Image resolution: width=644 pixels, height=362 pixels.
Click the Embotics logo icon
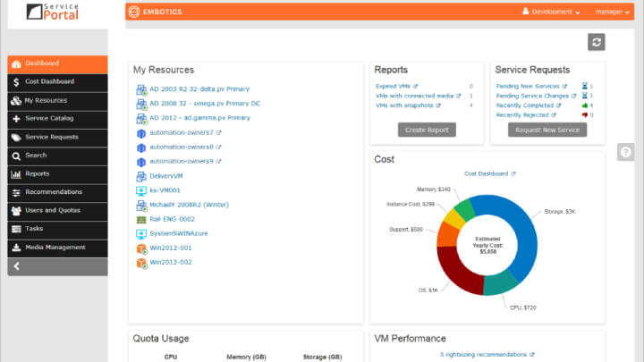(134, 12)
